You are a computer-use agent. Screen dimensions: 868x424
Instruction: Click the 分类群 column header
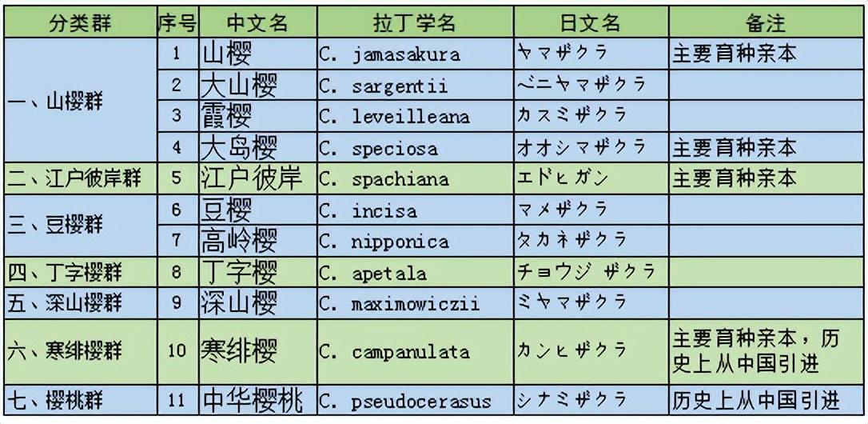point(80,22)
